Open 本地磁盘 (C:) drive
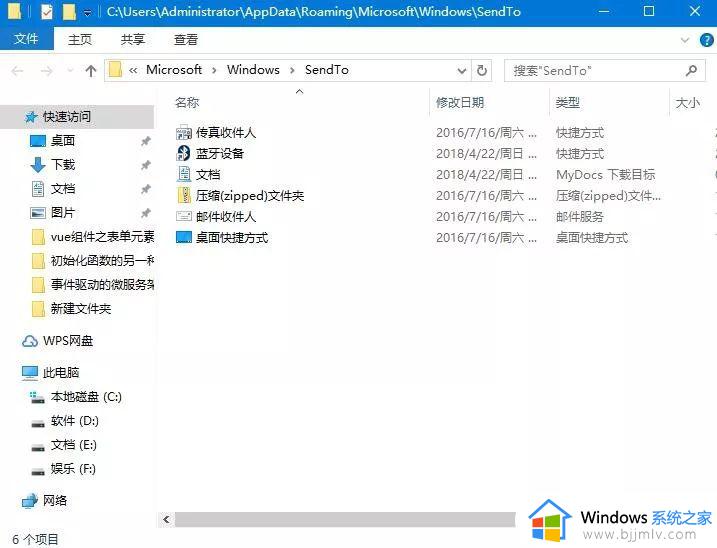The width and height of the screenshot is (717, 548). [x=86, y=397]
